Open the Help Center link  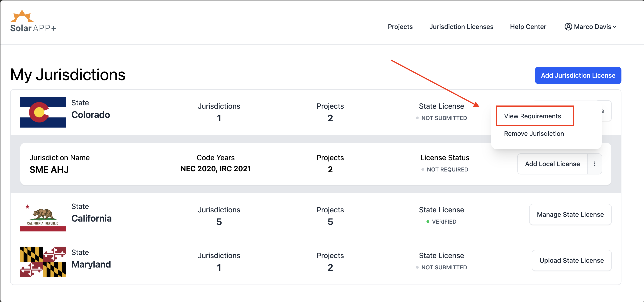tap(528, 27)
